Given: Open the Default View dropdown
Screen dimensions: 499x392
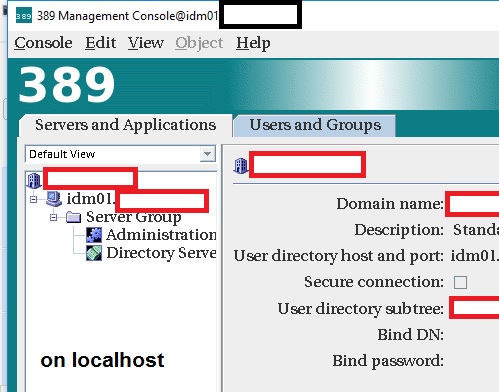Looking at the screenshot, I should pyautogui.click(x=207, y=154).
